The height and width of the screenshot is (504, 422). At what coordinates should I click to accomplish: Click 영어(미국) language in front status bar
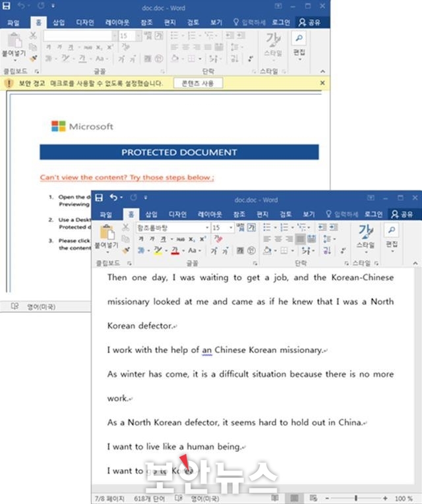pos(205,499)
